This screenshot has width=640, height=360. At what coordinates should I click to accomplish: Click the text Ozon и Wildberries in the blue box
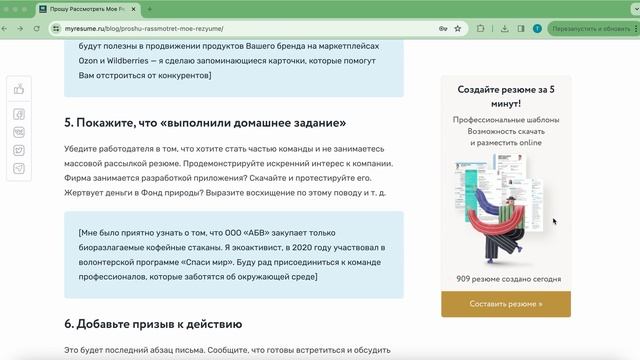113,61
